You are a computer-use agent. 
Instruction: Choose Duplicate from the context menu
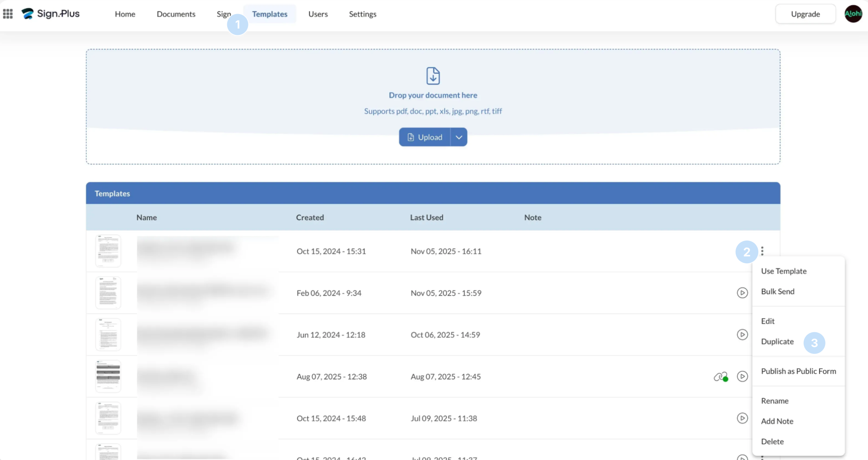tap(777, 342)
